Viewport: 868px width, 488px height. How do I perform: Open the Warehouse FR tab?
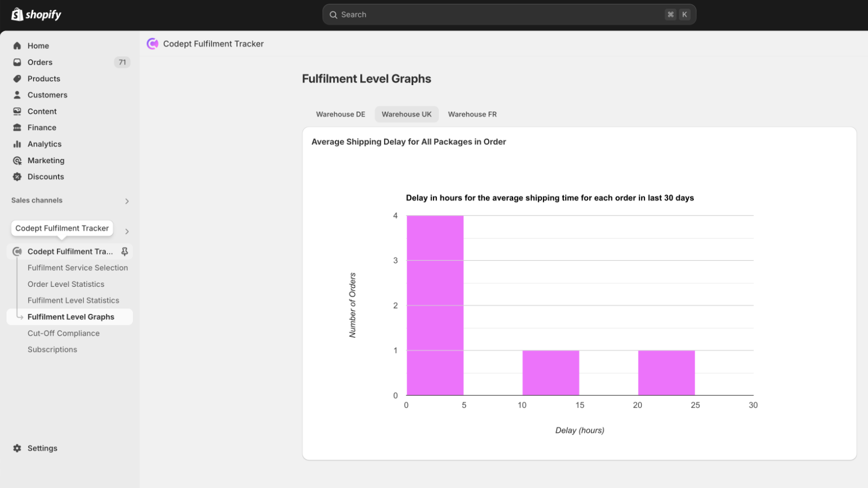pos(472,114)
